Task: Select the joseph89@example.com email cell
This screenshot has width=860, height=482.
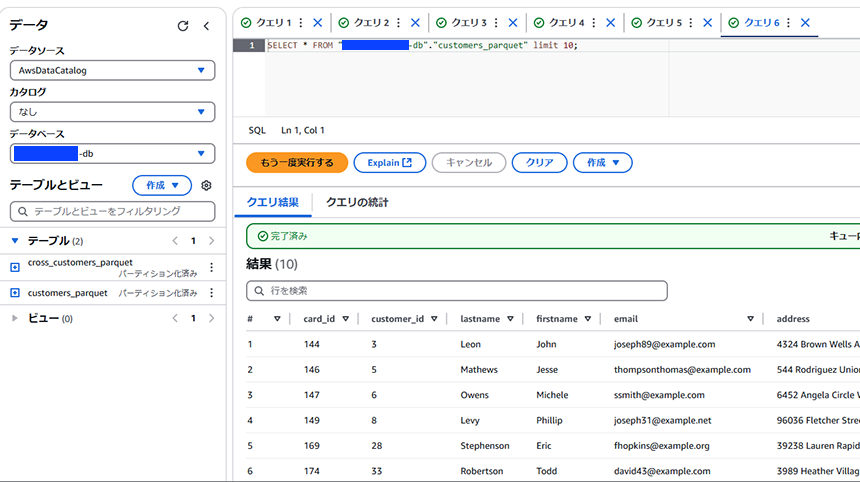Action: click(664, 344)
